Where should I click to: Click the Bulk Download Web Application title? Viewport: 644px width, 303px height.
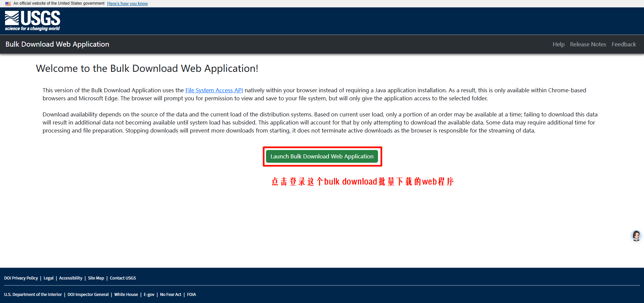click(x=57, y=44)
